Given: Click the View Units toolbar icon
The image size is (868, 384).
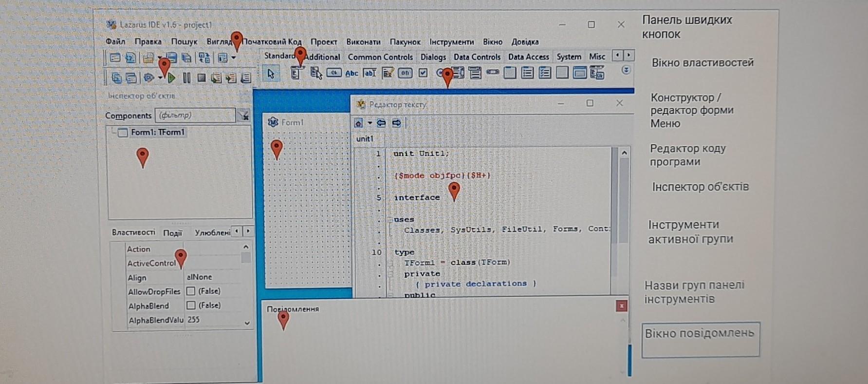Looking at the screenshot, I should tap(116, 77).
